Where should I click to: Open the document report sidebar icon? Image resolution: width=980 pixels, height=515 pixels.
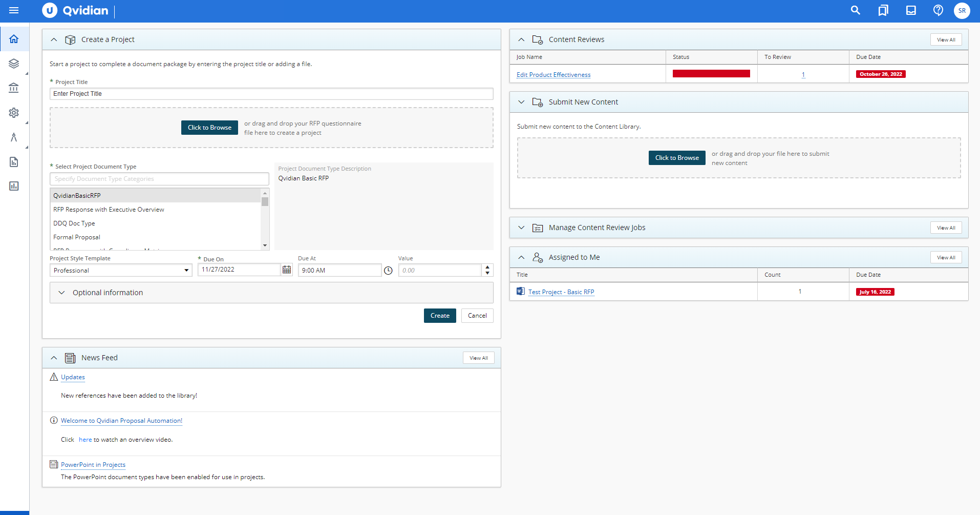(x=14, y=162)
